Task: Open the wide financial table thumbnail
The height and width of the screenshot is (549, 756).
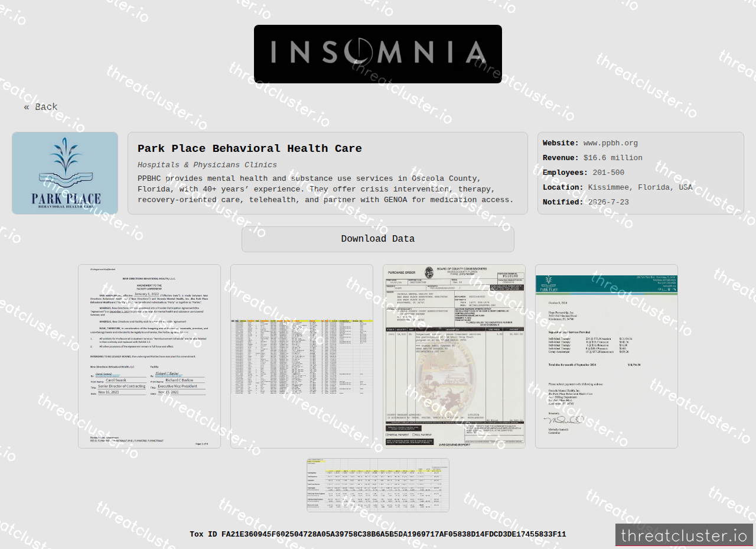Action: click(378, 485)
